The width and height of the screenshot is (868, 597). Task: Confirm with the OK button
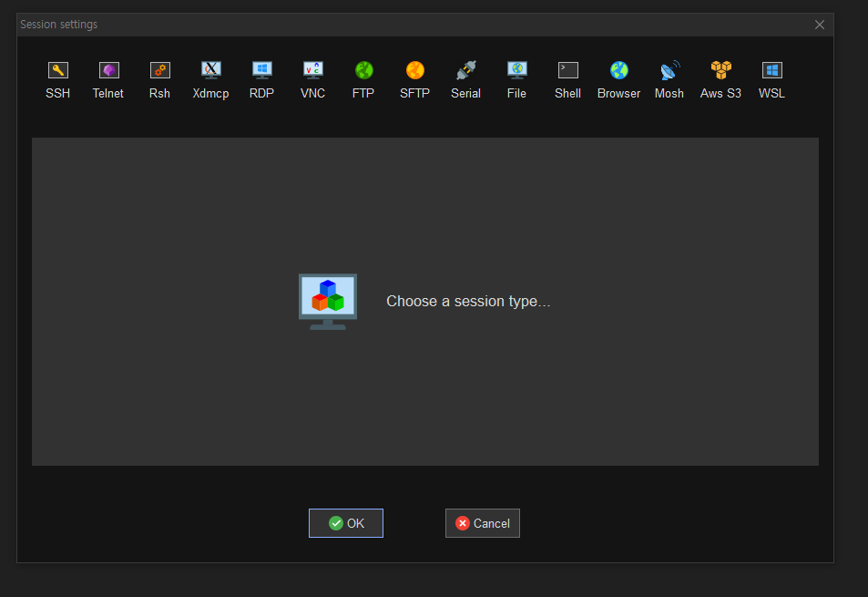346,523
